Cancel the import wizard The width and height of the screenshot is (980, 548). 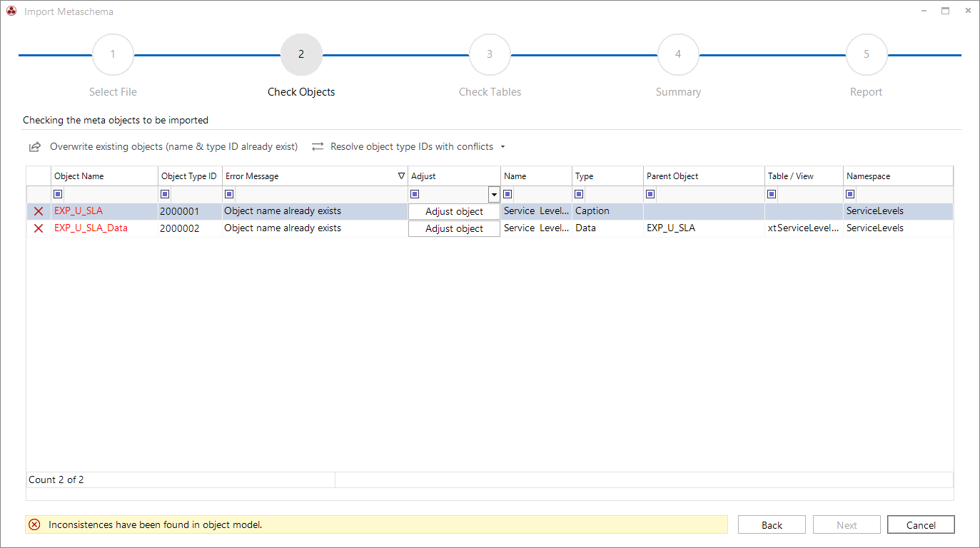pyautogui.click(x=921, y=524)
